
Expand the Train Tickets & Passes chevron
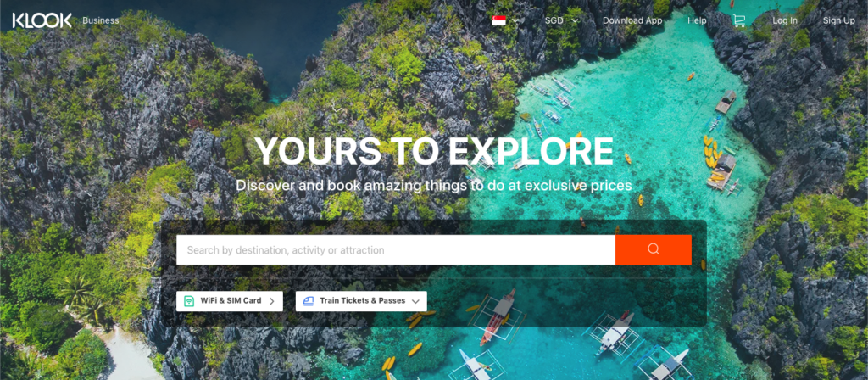pos(415,301)
